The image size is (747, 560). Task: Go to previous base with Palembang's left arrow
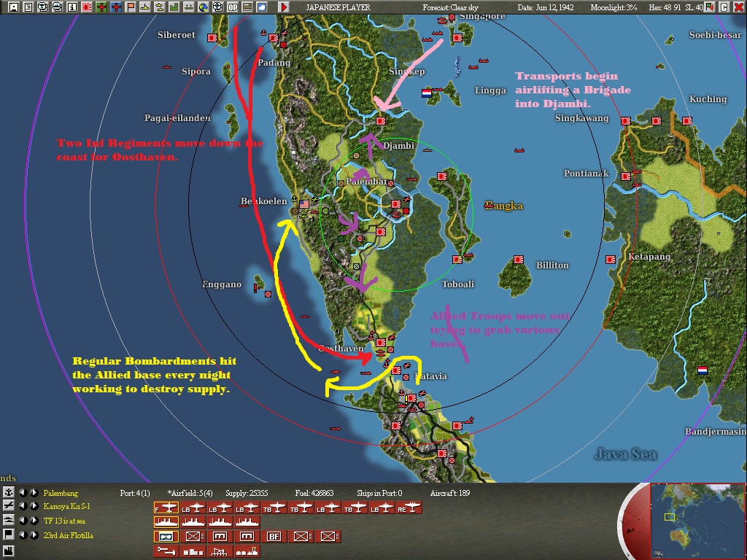point(23,492)
